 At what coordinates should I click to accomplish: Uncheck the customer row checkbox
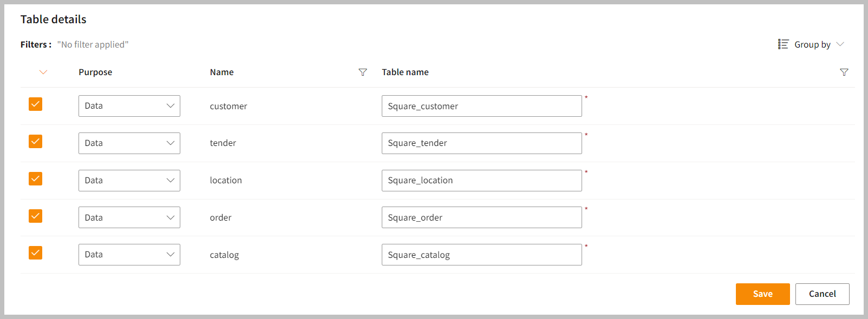(35, 104)
